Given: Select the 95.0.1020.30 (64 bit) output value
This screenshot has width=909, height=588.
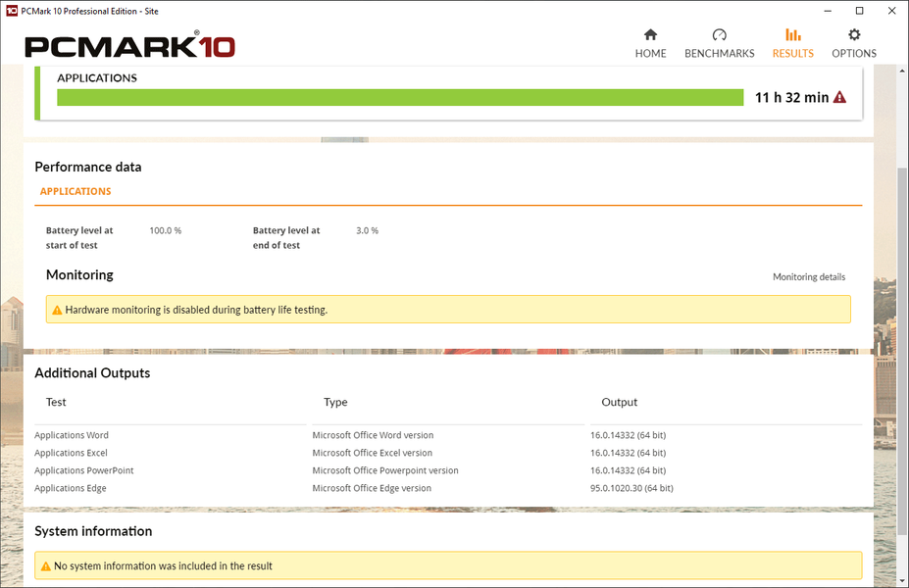Looking at the screenshot, I should pyautogui.click(x=631, y=488).
